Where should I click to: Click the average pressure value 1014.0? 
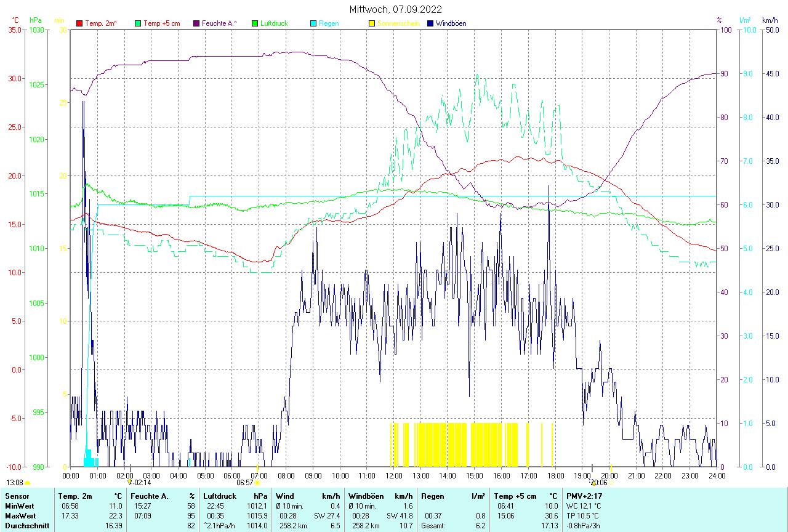pos(258,525)
